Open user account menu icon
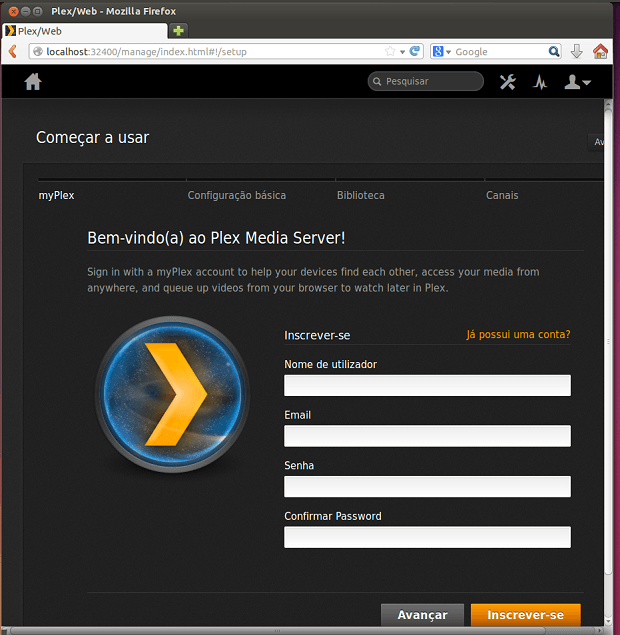This screenshot has width=620, height=635. click(x=577, y=82)
